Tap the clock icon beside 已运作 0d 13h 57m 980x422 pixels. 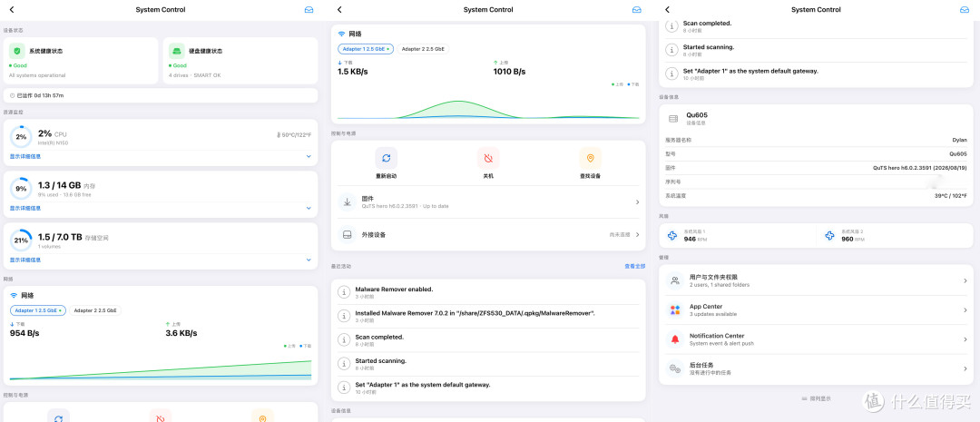13,95
